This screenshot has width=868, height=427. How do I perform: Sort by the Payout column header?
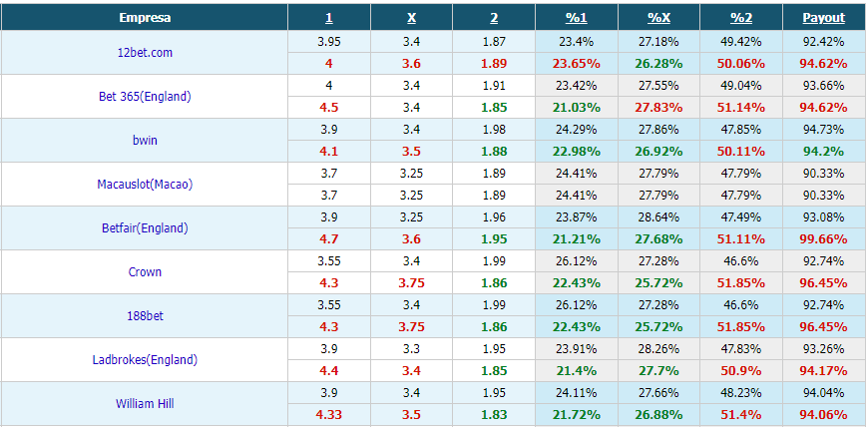click(824, 18)
